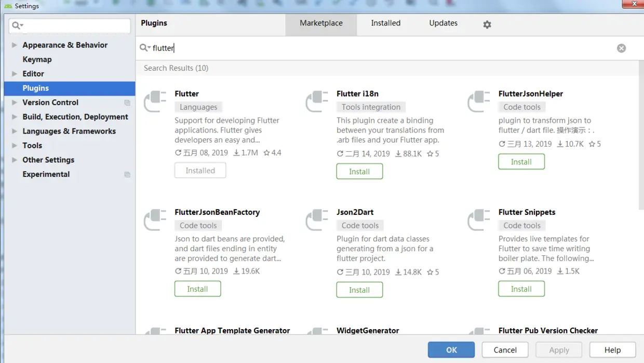Click the Json2Dart plugin icon
Viewport: 644px width, 363px height.
pyautogui.click(x=317, y=220)
